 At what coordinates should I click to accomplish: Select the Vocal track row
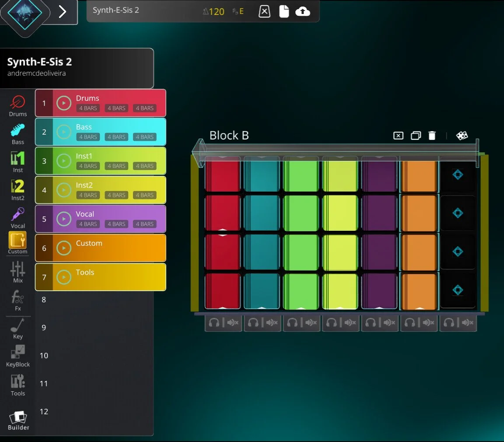(x=101, y=219)
